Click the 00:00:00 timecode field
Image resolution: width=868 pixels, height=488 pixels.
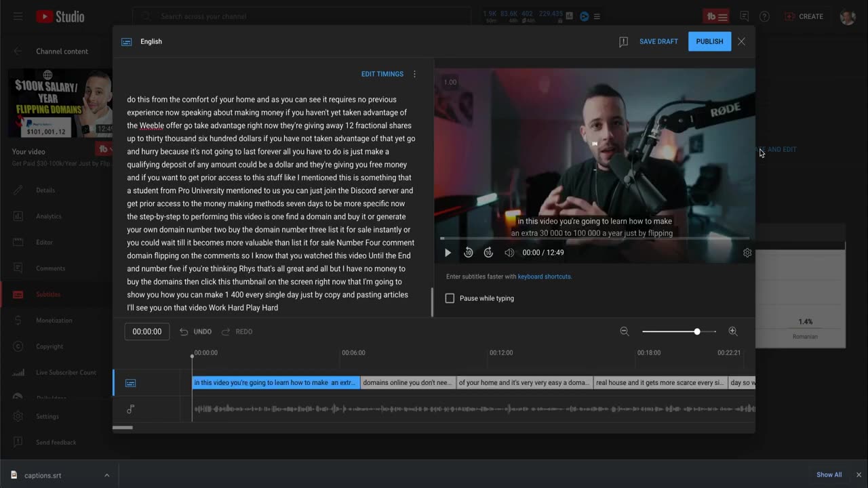(147, 331)
